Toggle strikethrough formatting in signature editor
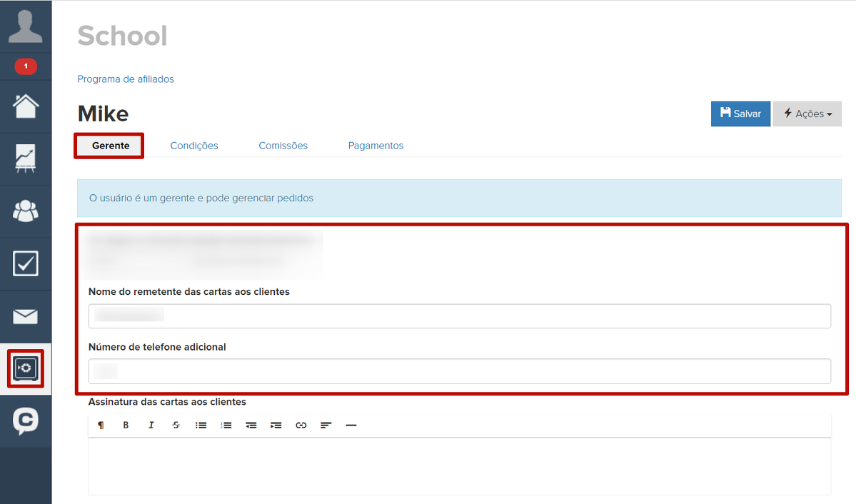This screenshot has height=504, width=856. 176,425
